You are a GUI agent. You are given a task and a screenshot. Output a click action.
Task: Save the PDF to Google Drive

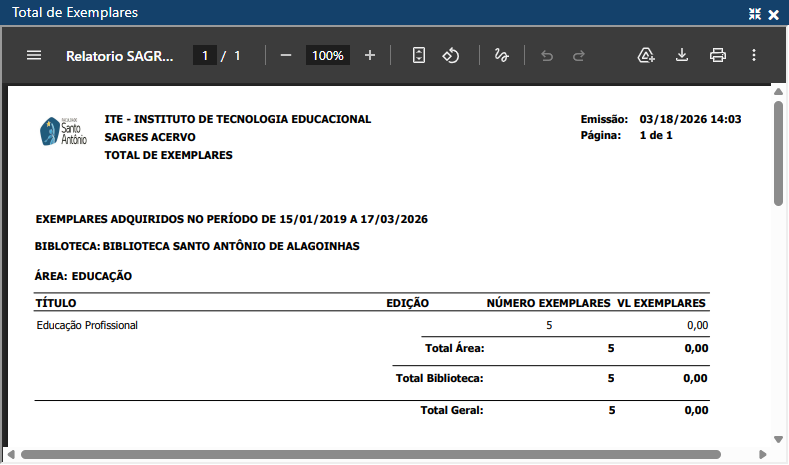(x=646, y=55)
